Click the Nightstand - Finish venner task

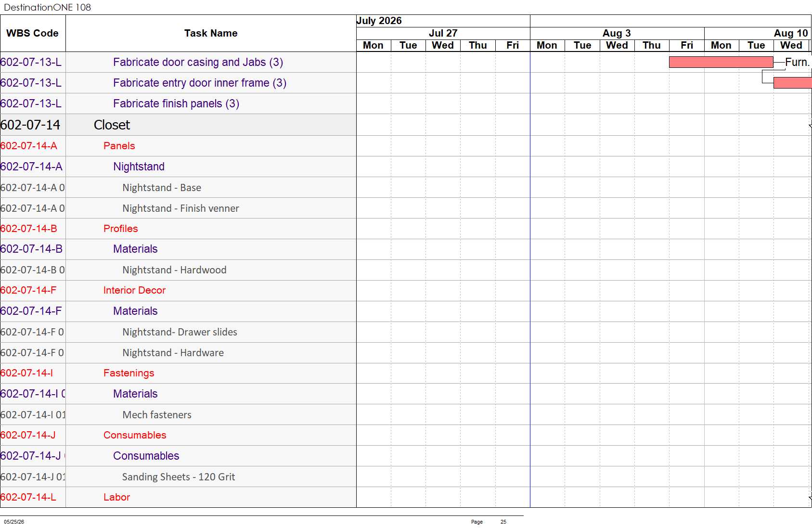(180, 208)
